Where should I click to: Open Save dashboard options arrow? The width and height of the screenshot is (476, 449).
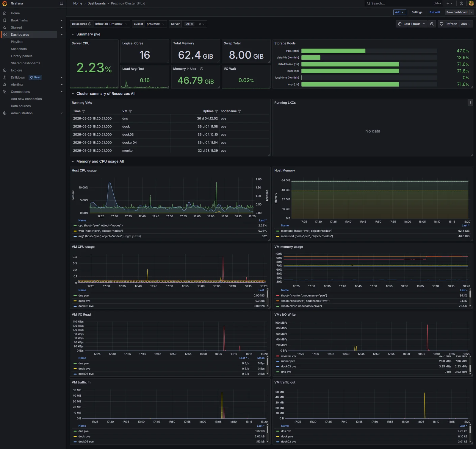click(x=472, y=12)
